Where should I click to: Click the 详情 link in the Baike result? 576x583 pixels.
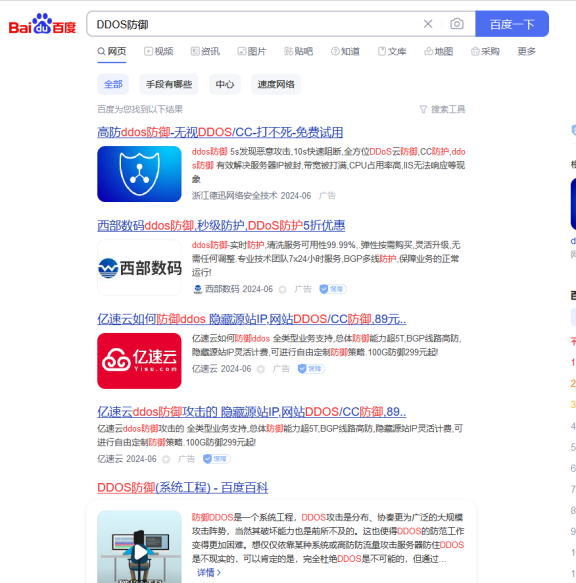tap(209, 573)
